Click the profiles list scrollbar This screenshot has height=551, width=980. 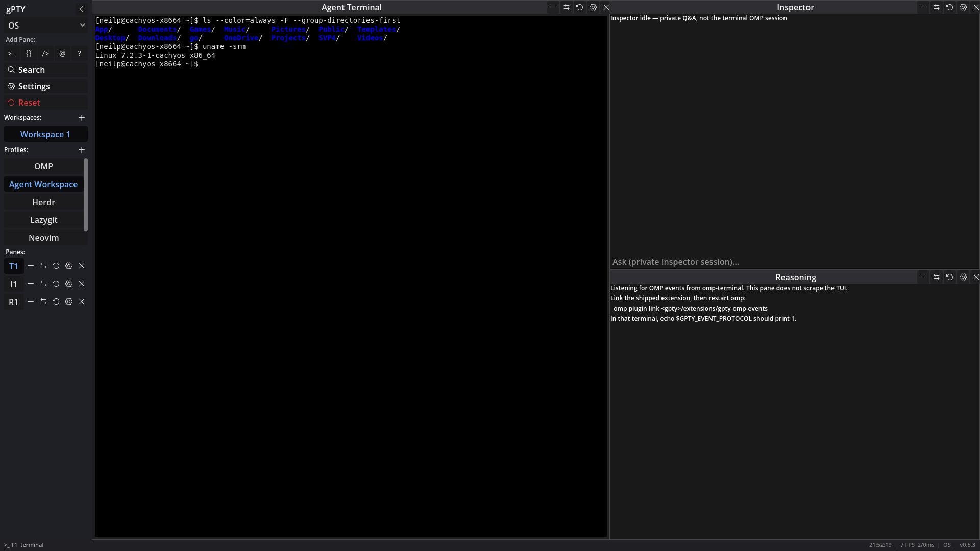(x=86, y=194)
